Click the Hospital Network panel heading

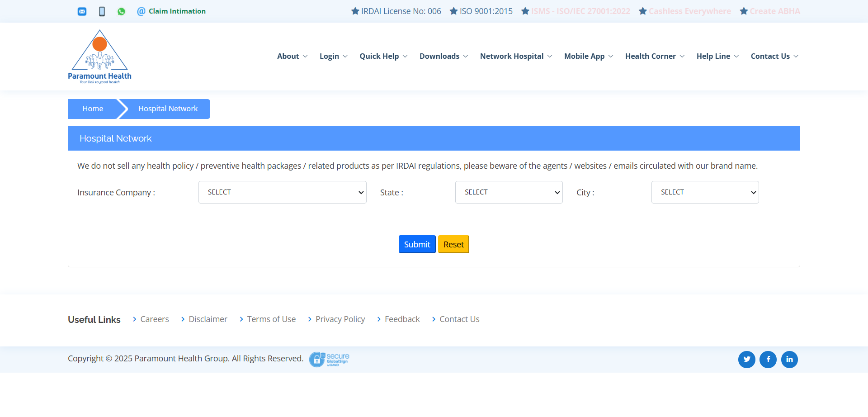pyautogui.click(x=116, y=138)
